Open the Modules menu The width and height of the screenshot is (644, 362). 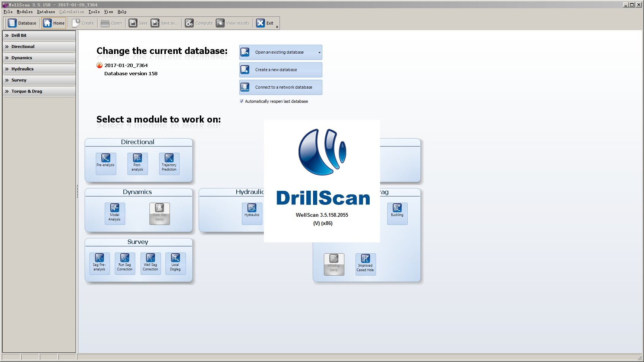25,12
